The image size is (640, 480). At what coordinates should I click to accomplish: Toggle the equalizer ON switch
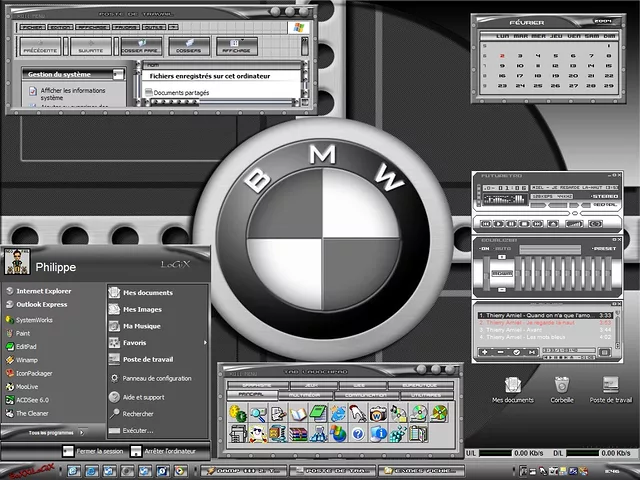coord(484,248)
